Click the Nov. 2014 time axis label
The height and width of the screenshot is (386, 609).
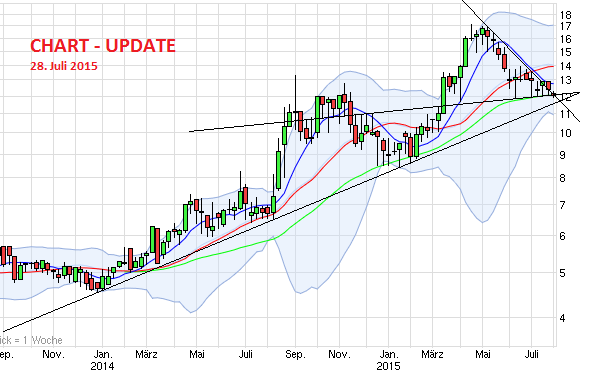[x=339, y=355]
